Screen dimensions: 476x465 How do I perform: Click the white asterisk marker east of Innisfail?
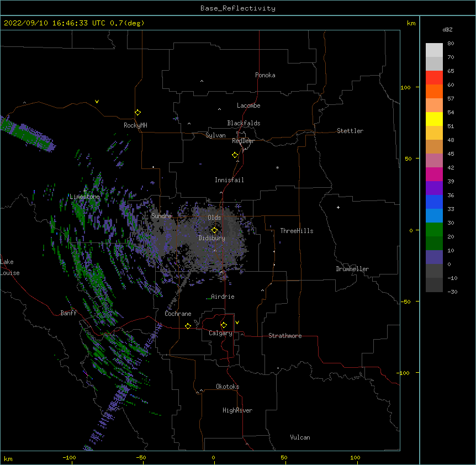click(x=277, y=167)
